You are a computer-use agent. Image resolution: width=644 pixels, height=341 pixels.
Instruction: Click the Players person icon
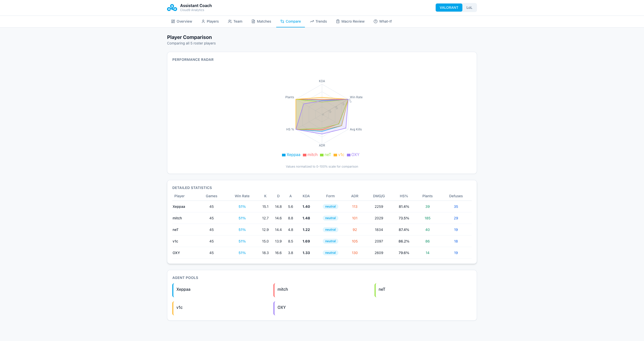pos(203,21)
